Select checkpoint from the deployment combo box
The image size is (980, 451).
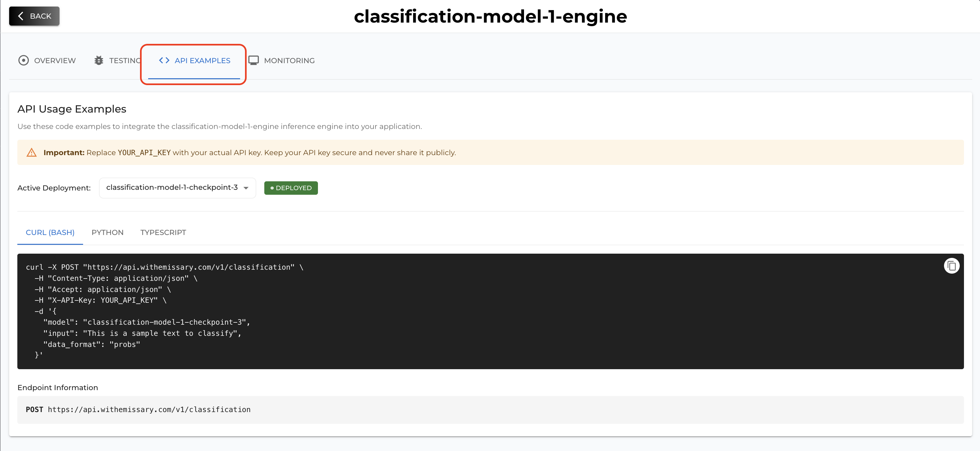click(x=171, y=187)
